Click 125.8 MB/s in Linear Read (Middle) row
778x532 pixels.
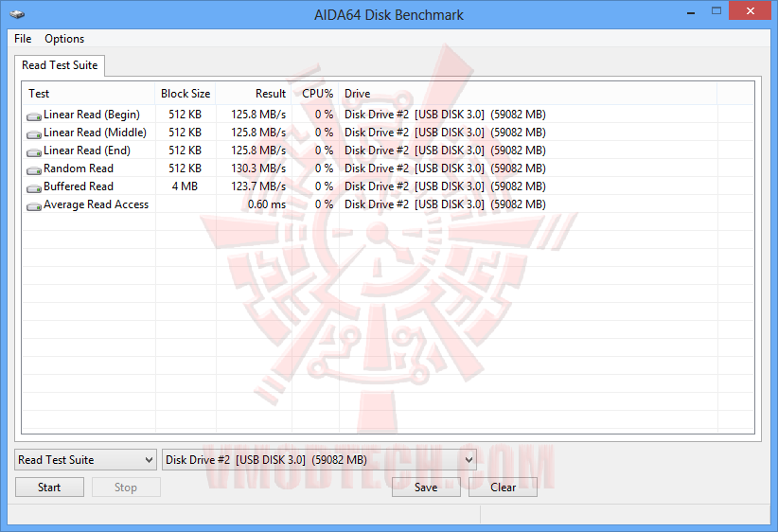[x=258, y=133]
